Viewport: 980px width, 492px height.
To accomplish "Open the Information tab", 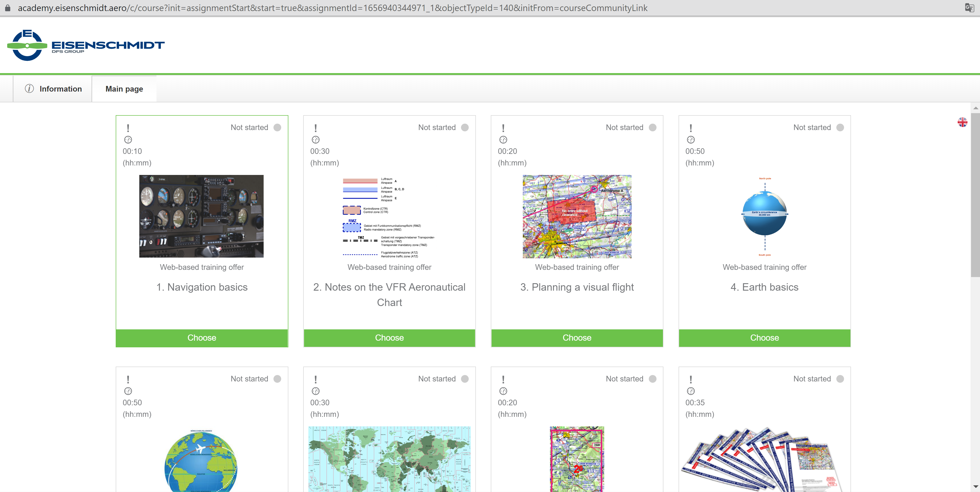I will click(x=53, y=89).
